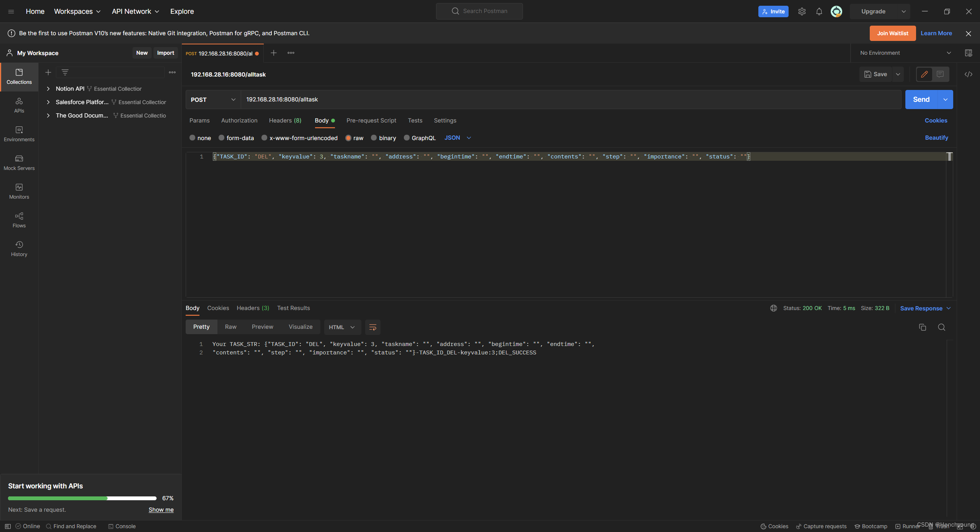The image size is (980, 532).
Task: Open the Flows sidebar panel
Action: pyautogui.click(x=19, y=220)
